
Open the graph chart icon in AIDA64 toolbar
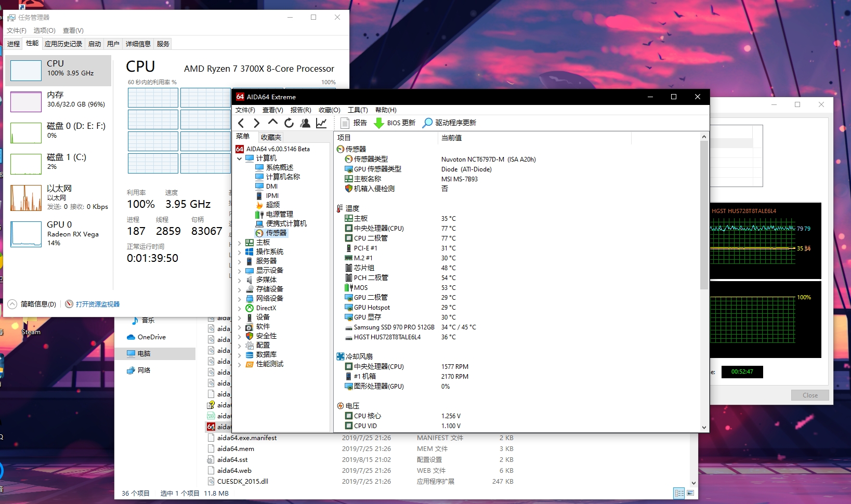[321, 123]
